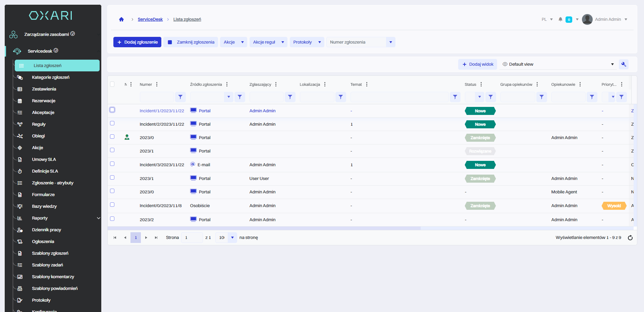The image size is (644, 312).
Task: Click the home icon in breadcrumb
Action: click(121, 19)
